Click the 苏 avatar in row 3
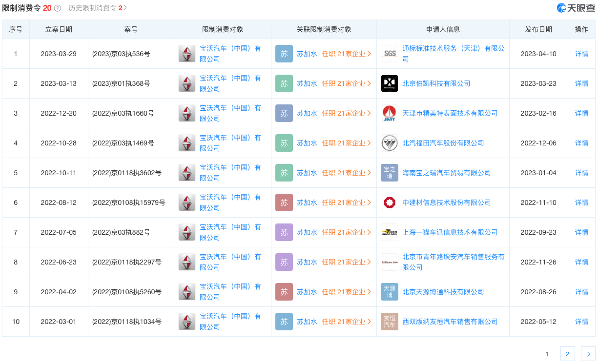 (x=284, y=113)
